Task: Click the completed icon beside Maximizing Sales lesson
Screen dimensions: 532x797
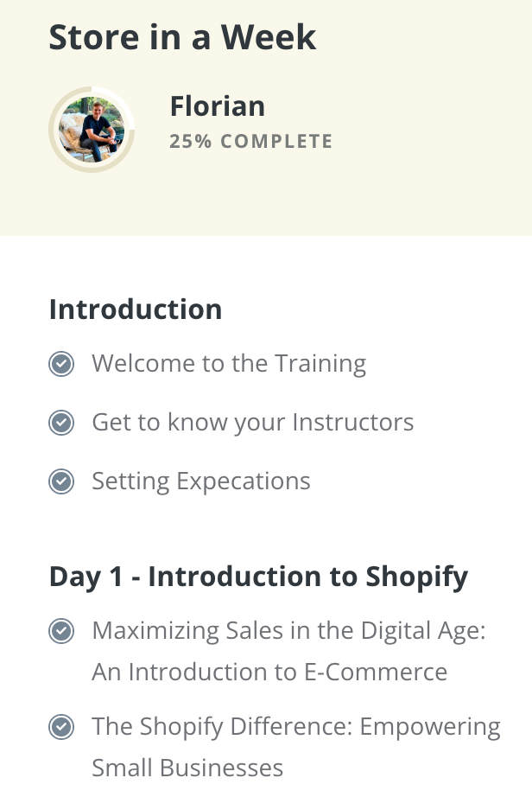Action: click(60, 632)
